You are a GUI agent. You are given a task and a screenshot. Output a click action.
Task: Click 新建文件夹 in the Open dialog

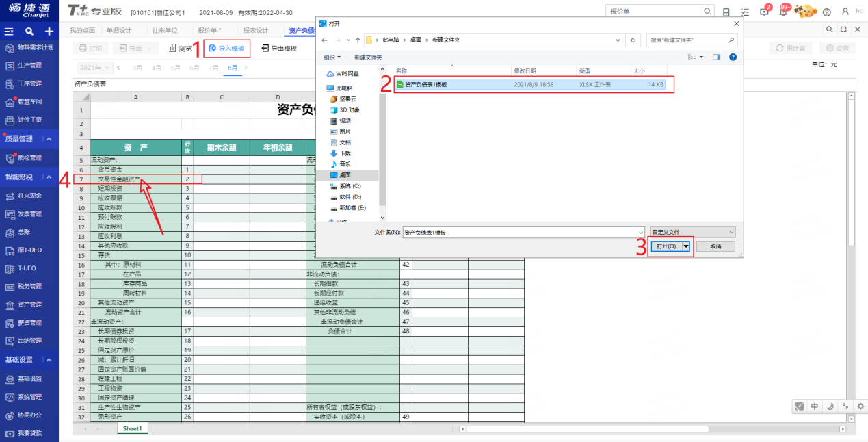tap(368, 57)
